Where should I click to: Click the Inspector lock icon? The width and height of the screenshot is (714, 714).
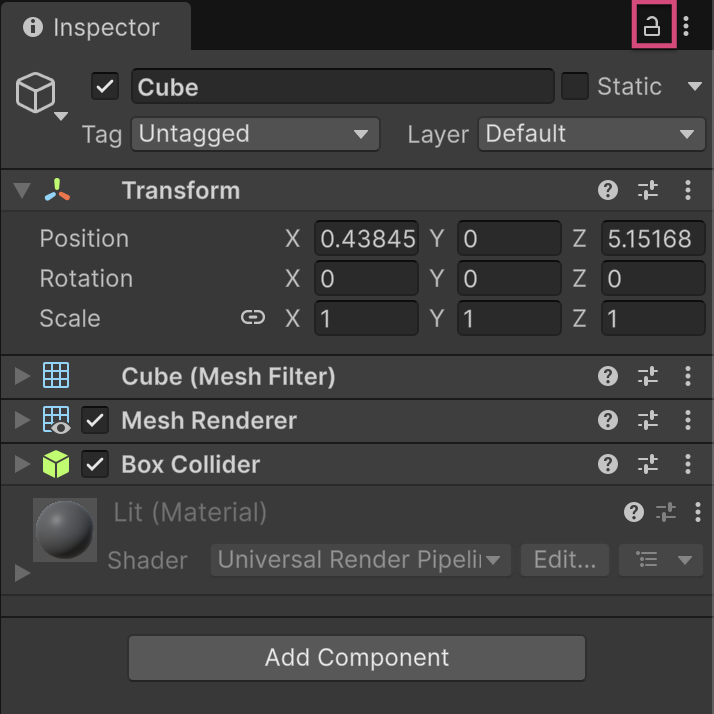652,27
